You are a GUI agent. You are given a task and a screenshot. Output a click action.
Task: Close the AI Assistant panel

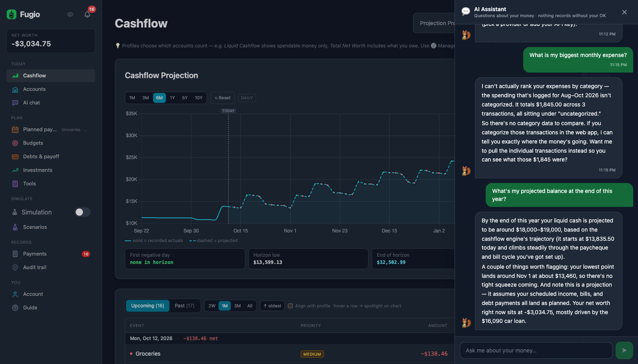(624, 12)
